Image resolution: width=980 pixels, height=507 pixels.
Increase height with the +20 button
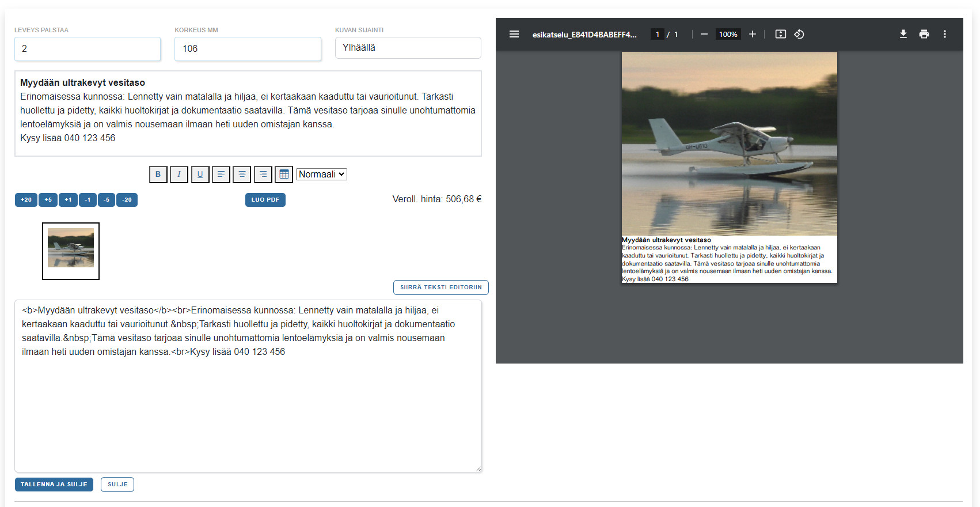[26, 200]
